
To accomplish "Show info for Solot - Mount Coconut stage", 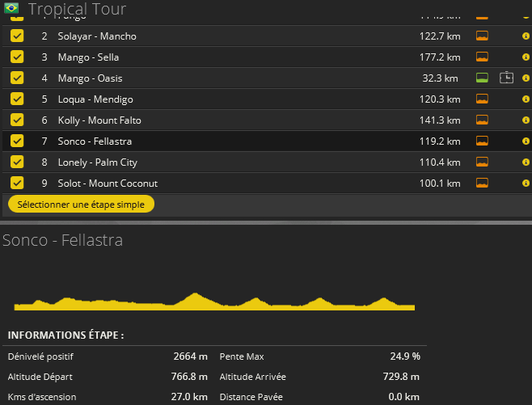I will point(526,184).
